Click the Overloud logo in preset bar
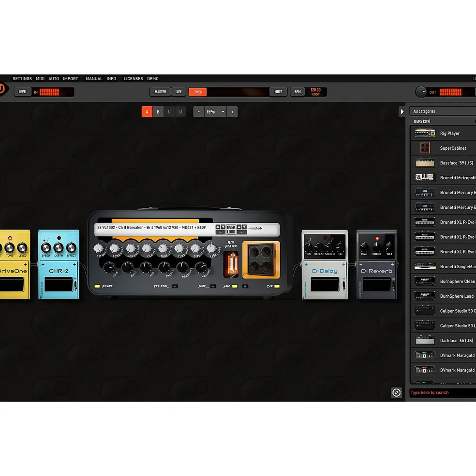 pos(231,230)
